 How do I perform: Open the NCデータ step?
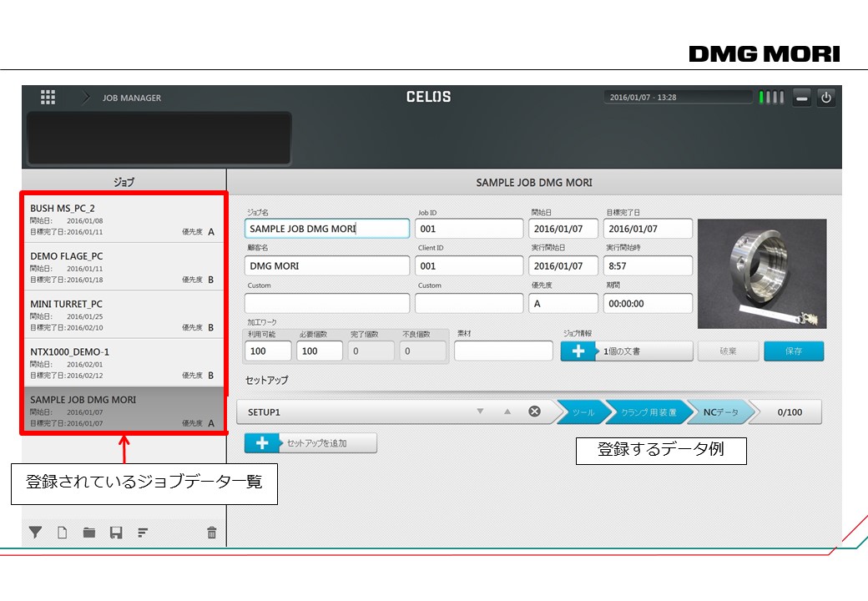721,412
